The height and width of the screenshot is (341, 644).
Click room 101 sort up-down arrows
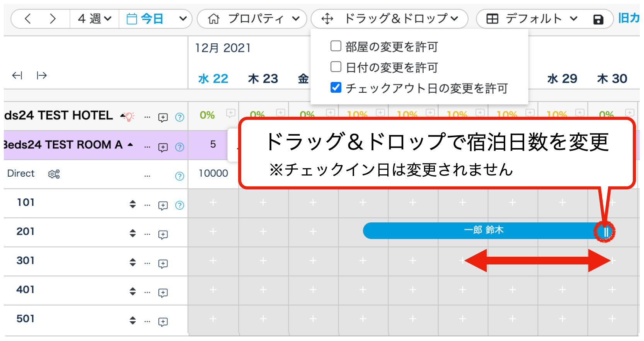coord(133,204)
